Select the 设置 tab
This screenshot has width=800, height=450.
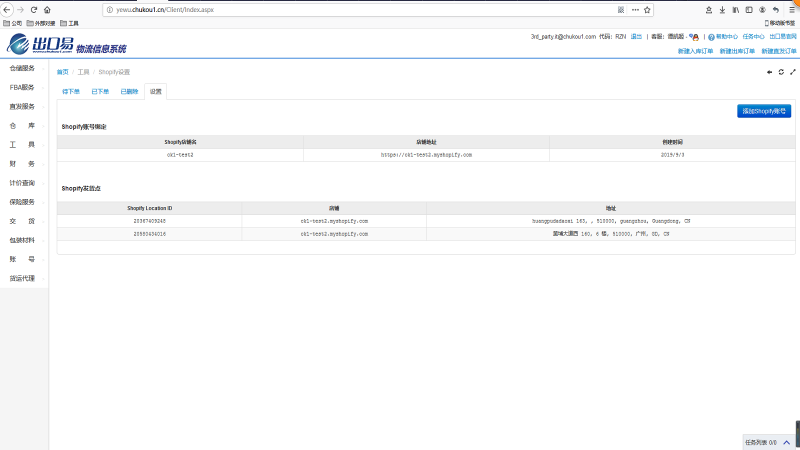[x=156, y=91]
